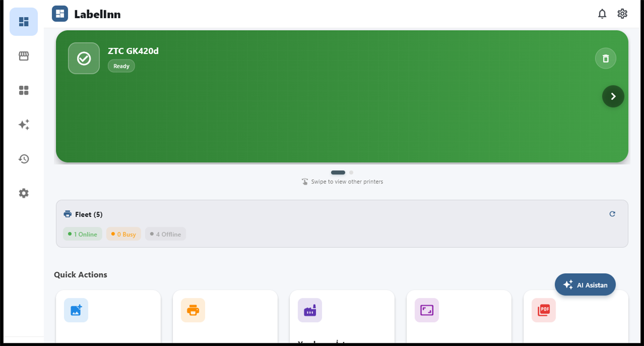644x346 pixels.
Task: Click the LabelInn title text
Action: [x=97, y=14]
